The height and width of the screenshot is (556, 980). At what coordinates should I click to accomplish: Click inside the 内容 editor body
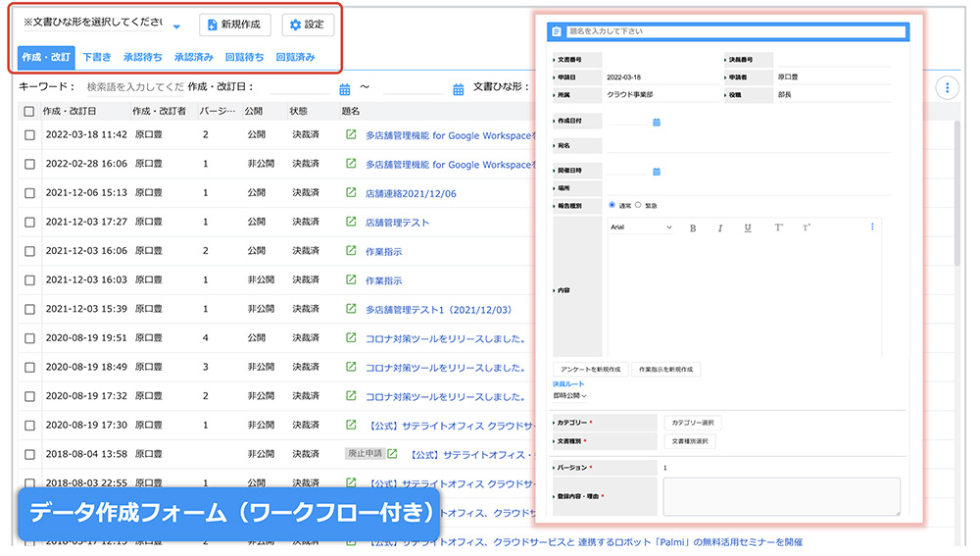tap(744, 297)
